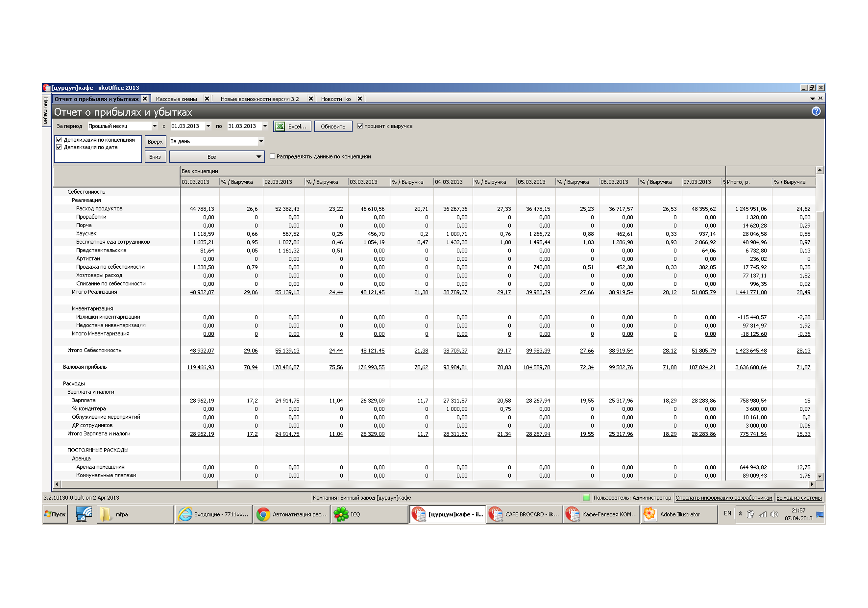This screenshot has height=608, width=868.
Task: Click the Обновить button
Action: click(x=333, y=126)
